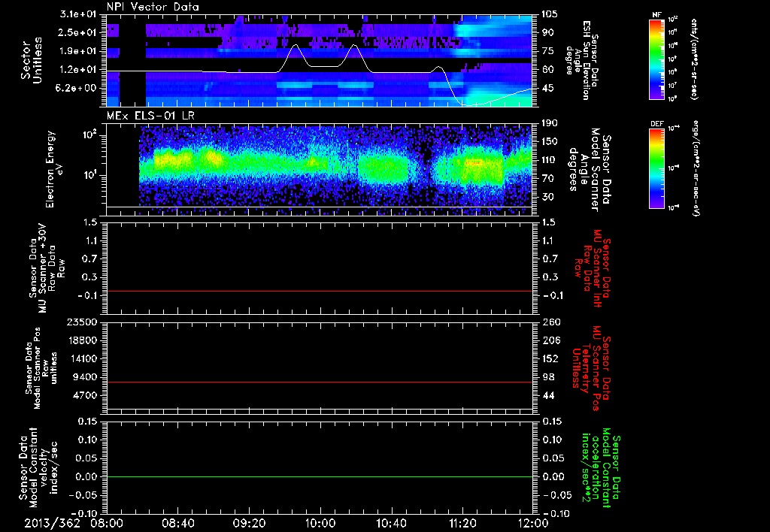Click the "Electron Energy eV" axis title
Viewport: 770px width, 532px height.
click(x=55, y=168)
